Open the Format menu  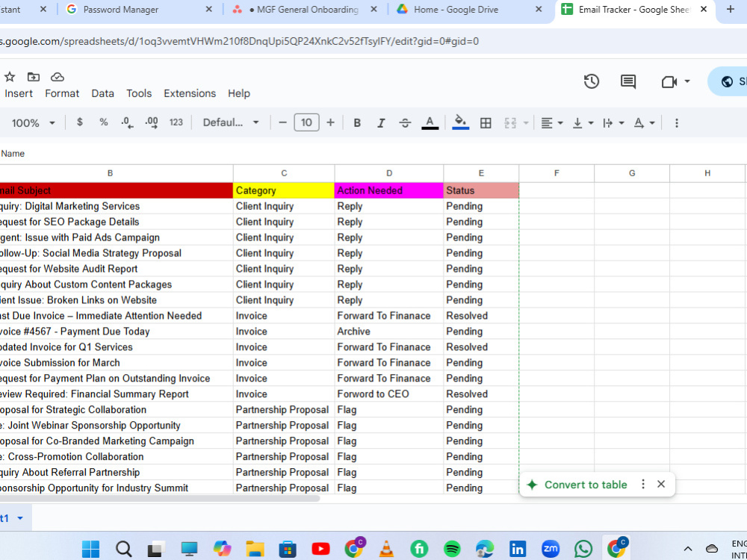[62, 93]
